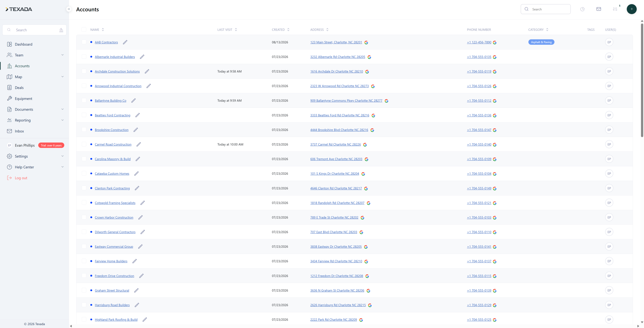This screenshot has height=328, width=644.
Task: Edit Arrowood Industrial Construction pencil icon
Action: (149, 86)
